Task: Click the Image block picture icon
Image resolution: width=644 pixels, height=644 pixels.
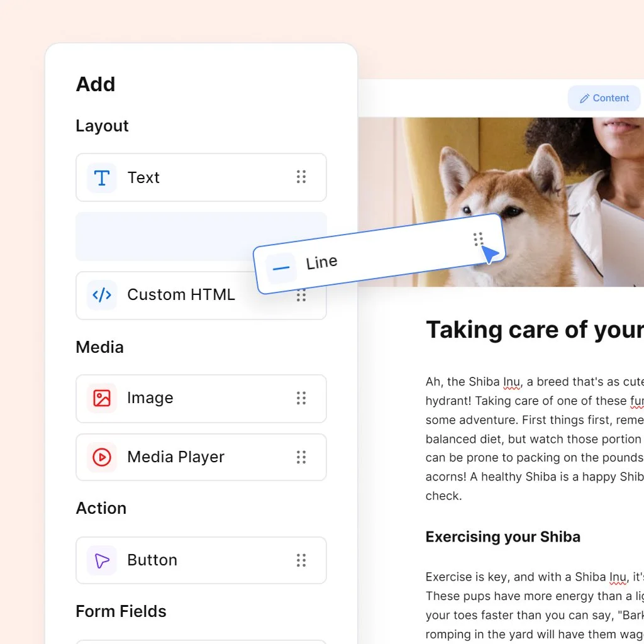Action: point(101,398)
